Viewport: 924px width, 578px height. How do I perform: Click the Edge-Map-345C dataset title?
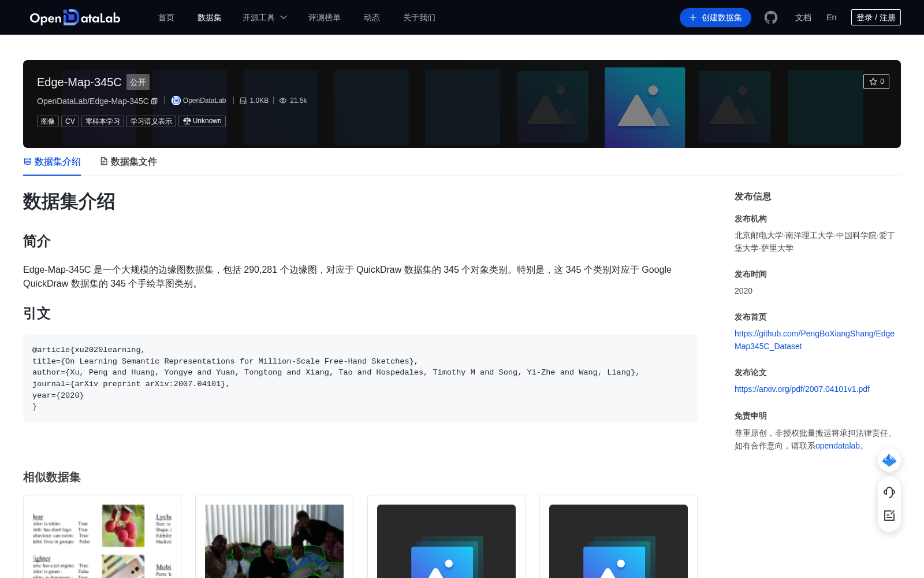click(x=79, y=82)
